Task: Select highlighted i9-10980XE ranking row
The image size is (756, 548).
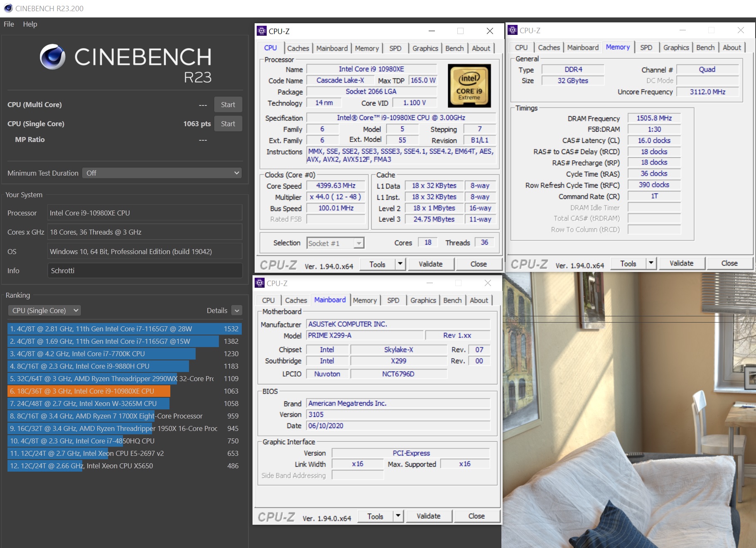Action: [125, 391]
